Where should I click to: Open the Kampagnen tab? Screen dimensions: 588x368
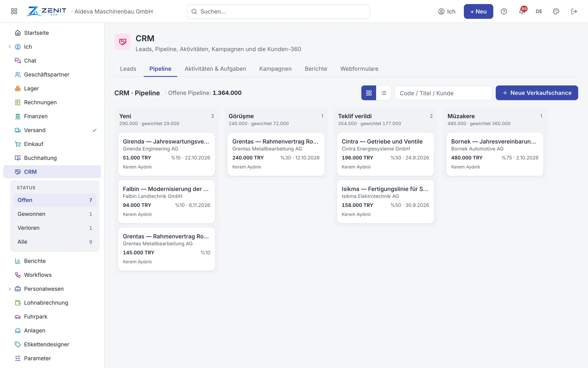click(x=275, y=69)
